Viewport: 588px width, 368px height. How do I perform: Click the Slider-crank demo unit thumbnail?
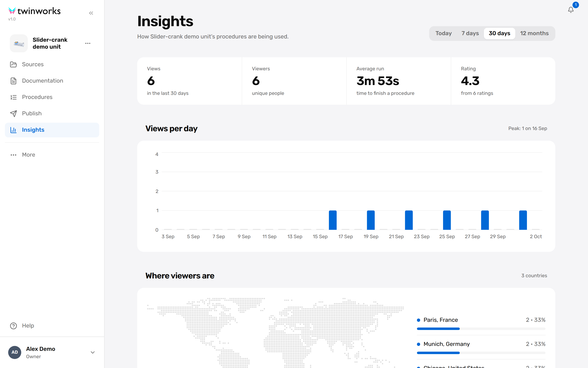[19, 43]
